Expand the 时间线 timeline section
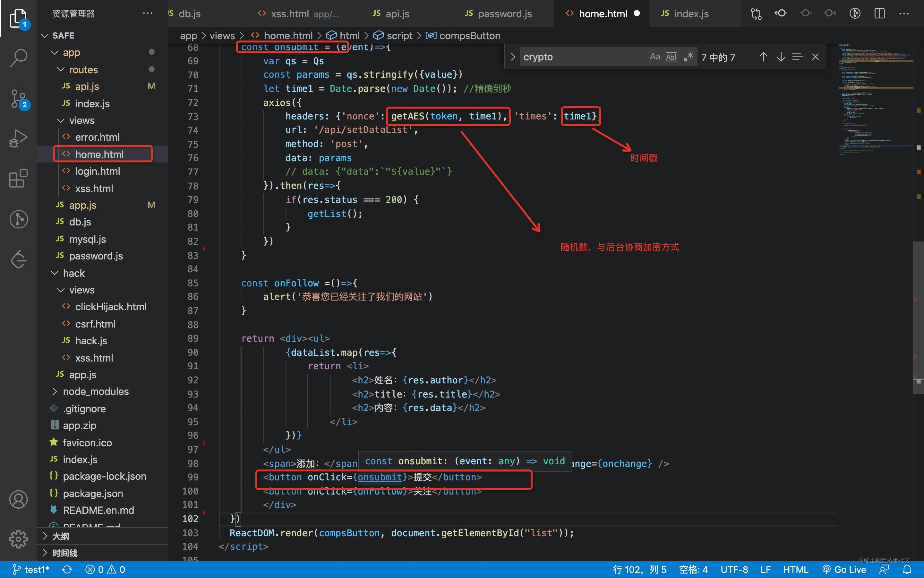 (x=45, y=553)
